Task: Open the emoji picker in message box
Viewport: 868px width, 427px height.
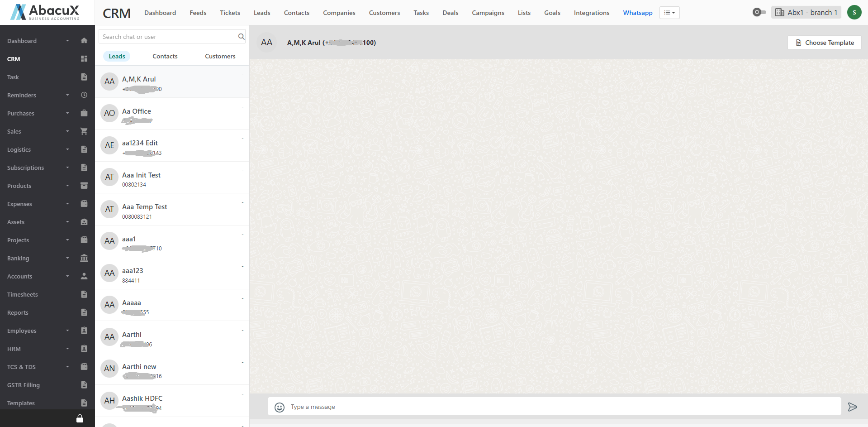Action: click(x=280, y=407)
